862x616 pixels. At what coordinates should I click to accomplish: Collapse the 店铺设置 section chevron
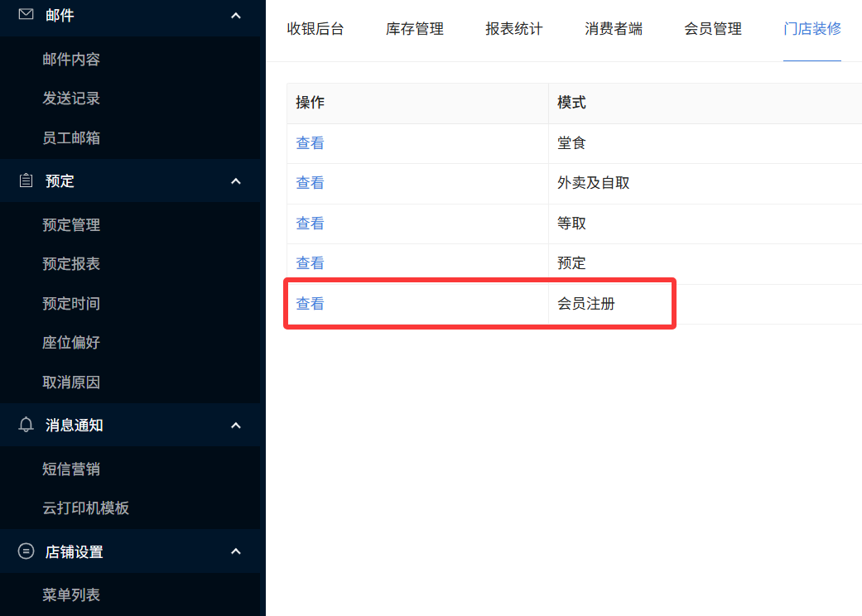(x=235, y=551)
